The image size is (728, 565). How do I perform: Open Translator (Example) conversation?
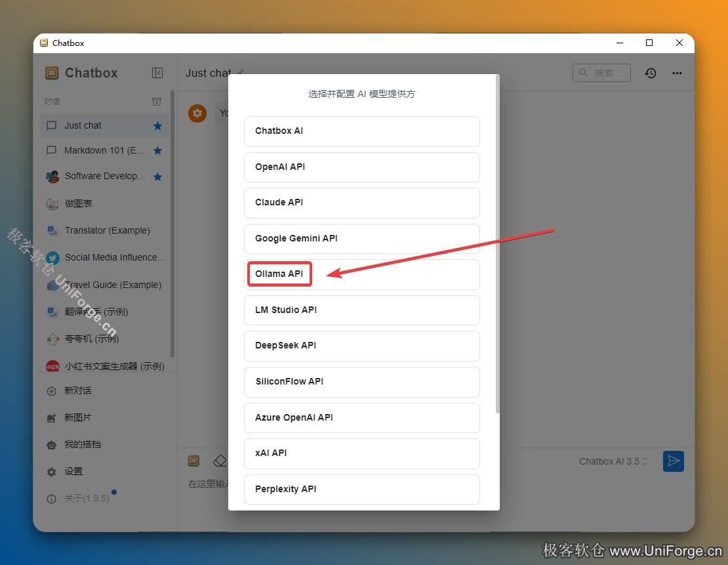104,230
